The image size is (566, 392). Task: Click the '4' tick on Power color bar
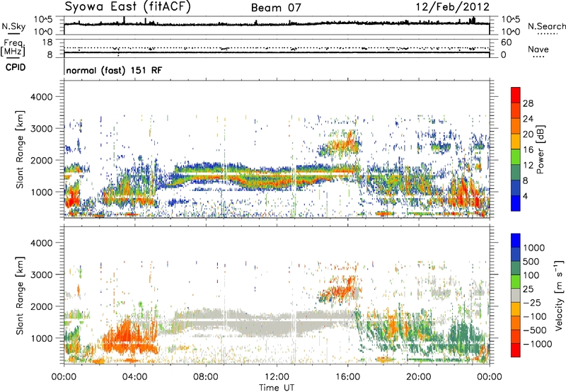pos(525,196)
